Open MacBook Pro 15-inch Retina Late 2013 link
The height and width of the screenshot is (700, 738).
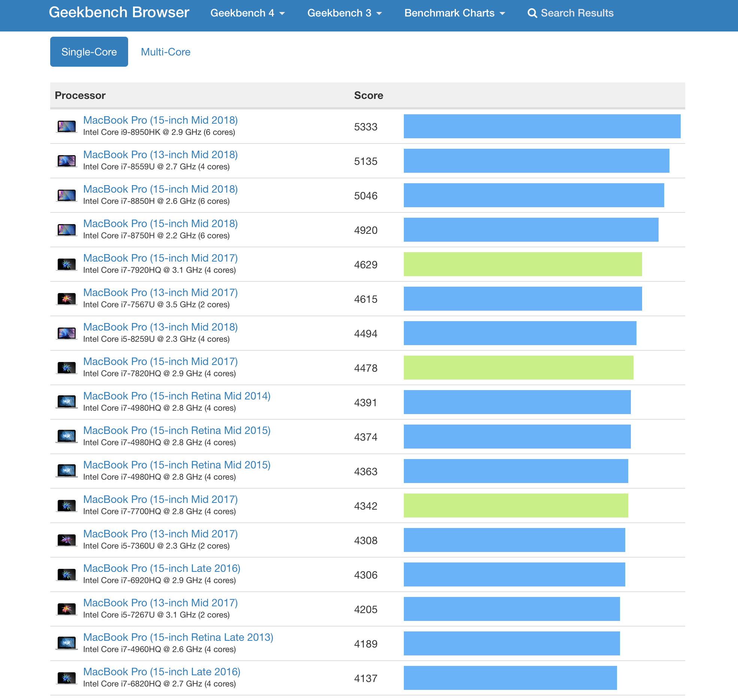point(178,637)
